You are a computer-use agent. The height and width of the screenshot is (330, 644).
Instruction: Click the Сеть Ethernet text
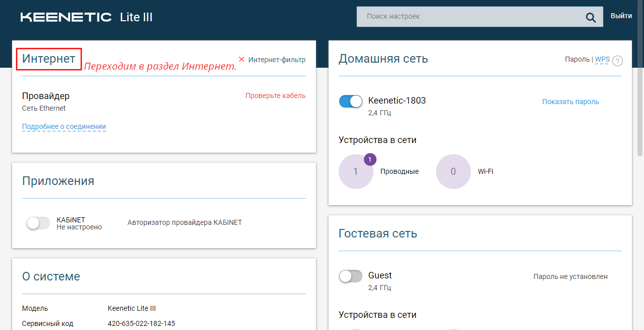44,108
